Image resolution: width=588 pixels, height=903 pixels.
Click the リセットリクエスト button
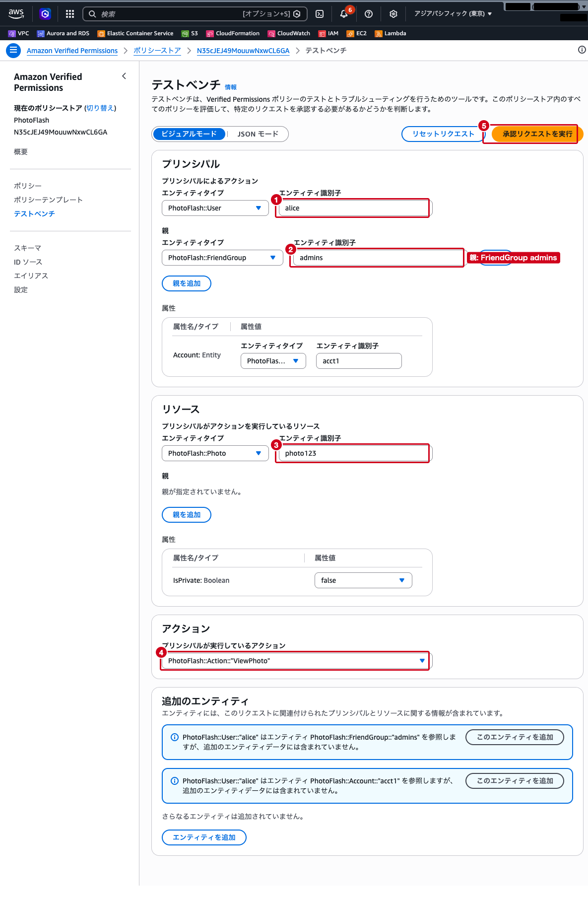[443, 134]
